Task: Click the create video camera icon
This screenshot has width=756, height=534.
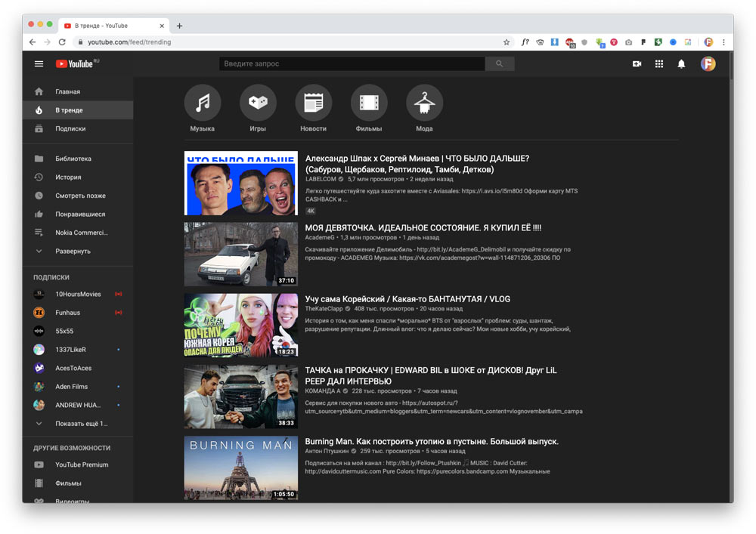Action: (x=637, y=64)
